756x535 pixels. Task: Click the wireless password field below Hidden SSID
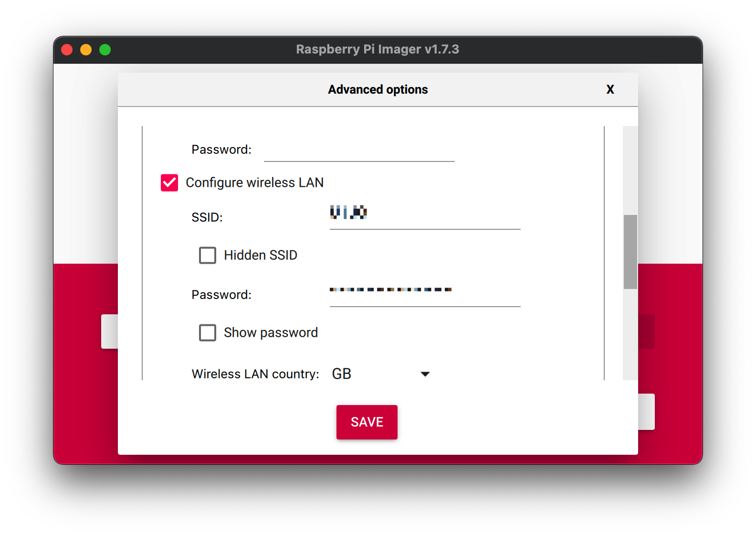(x=425, y=295)
